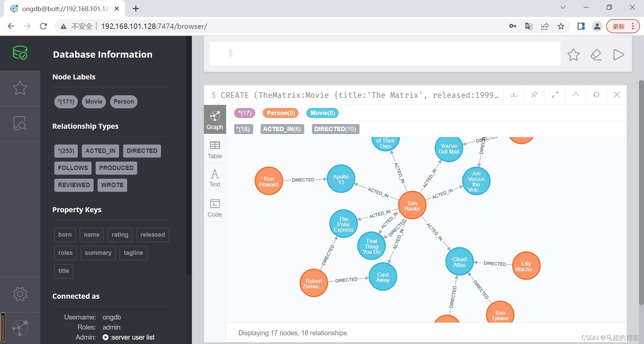
Task: Open the Project Files sidebar icon
Action: click(x=20, y=123)
